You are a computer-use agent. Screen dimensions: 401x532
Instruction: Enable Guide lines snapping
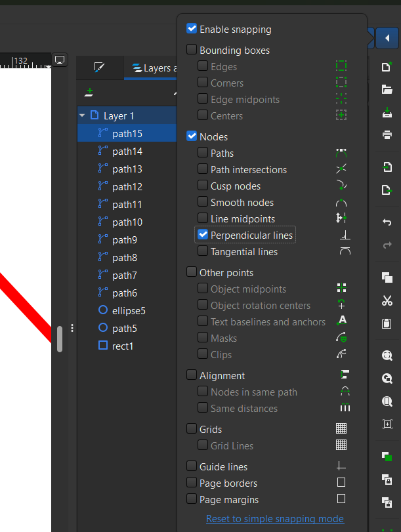[x=192, y=466]
